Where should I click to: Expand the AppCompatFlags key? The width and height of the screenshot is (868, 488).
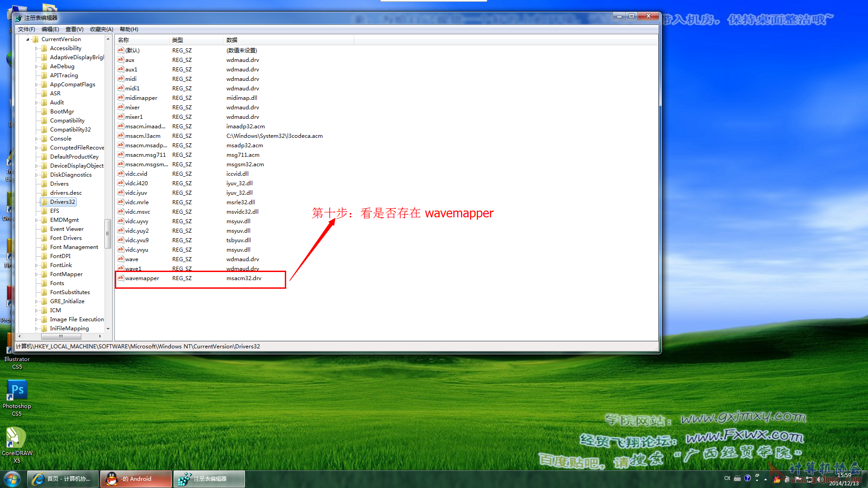[x=36, y=84]
